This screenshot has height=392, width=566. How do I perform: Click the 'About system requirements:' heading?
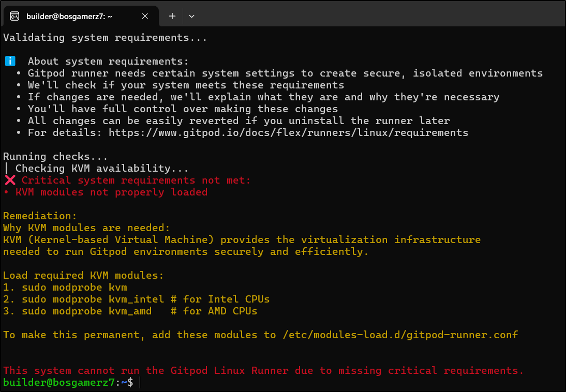pos(108,62)
